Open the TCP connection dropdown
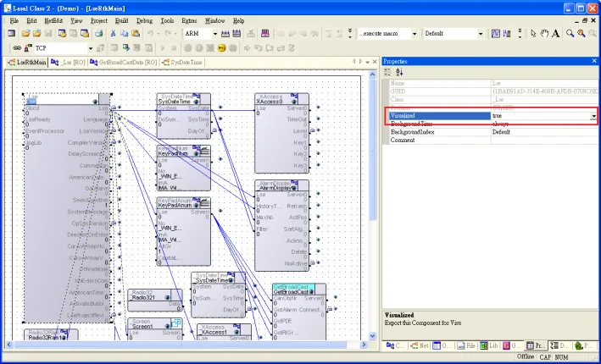601x364 pixels. [x=91, y=48]
